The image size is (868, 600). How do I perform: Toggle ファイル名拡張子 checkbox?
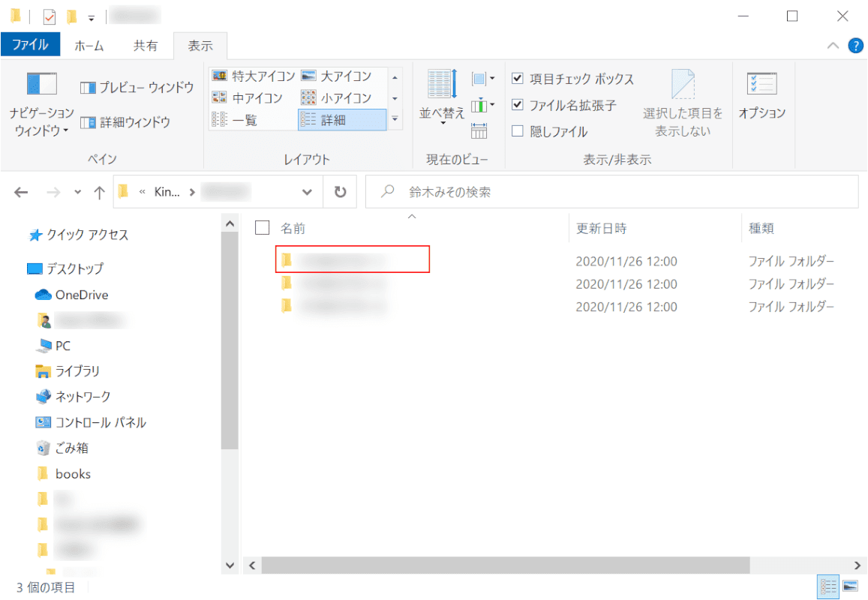click(x=517, y=104)
